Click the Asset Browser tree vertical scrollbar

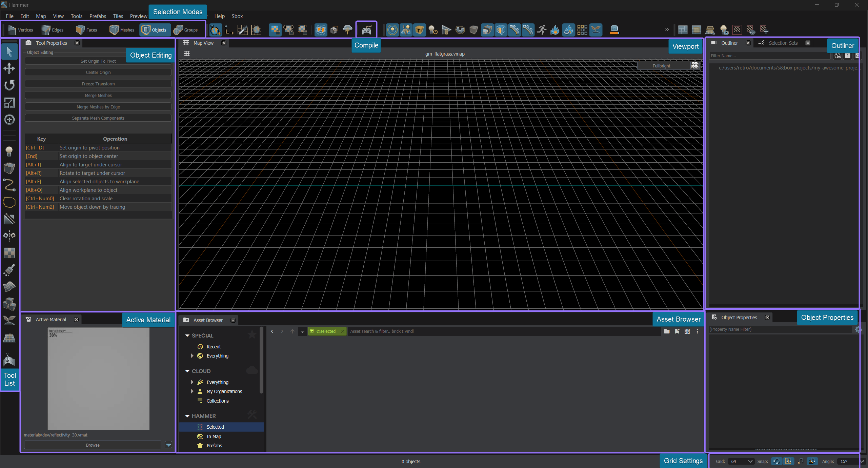click(x=261, y=360)
